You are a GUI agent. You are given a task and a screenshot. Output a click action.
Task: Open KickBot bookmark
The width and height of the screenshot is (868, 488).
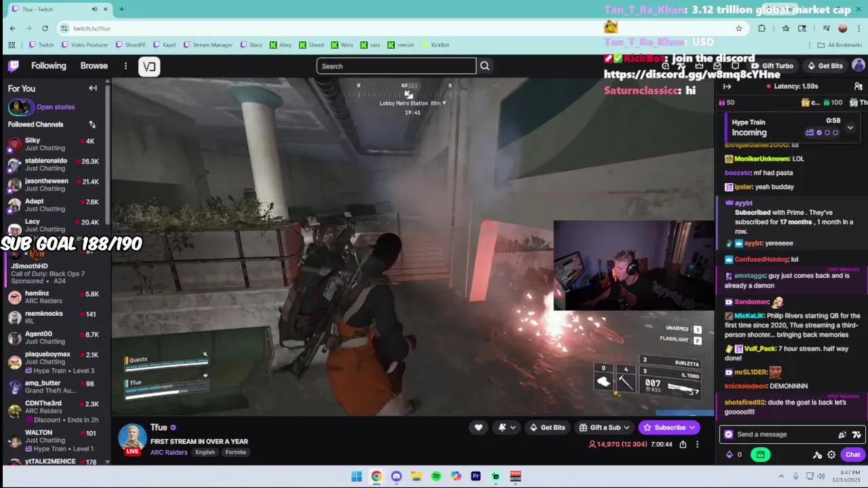pos(435,45)
